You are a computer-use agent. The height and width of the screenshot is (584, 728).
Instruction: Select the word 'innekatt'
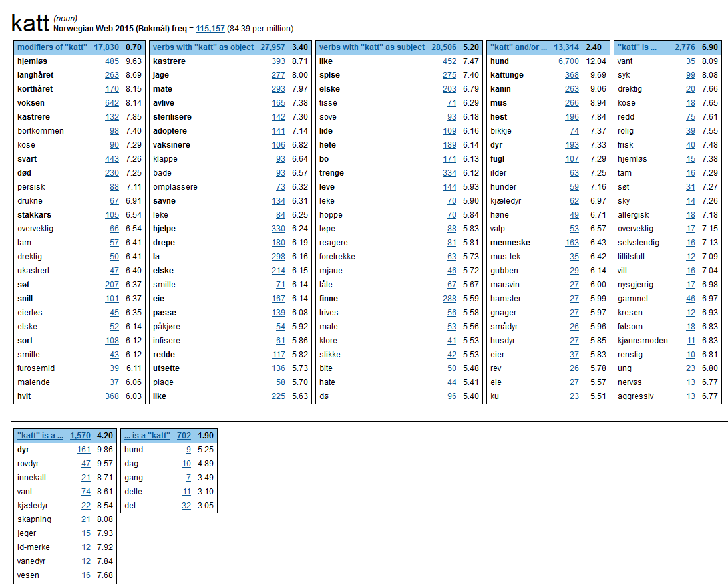(31, 477)
